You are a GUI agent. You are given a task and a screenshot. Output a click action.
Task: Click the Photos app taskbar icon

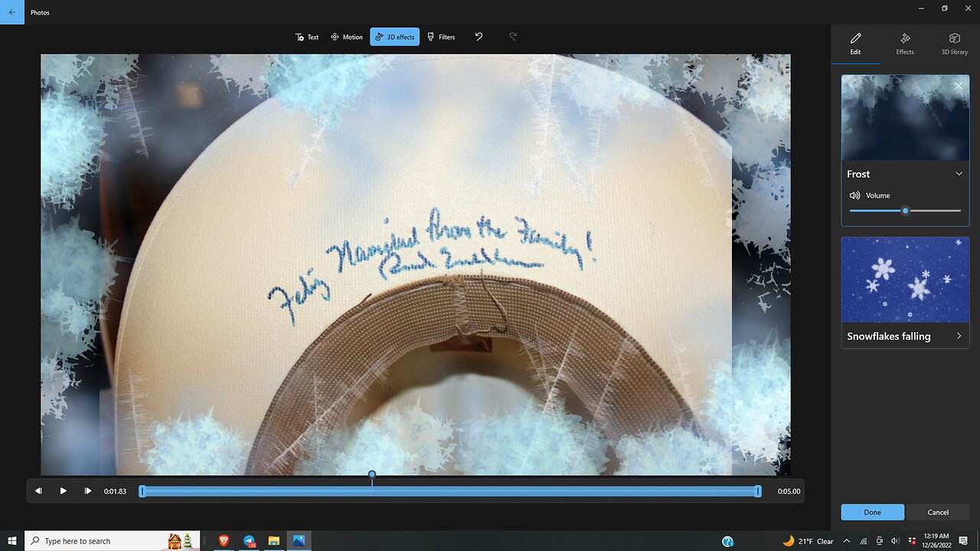click(x=299, y=541)
